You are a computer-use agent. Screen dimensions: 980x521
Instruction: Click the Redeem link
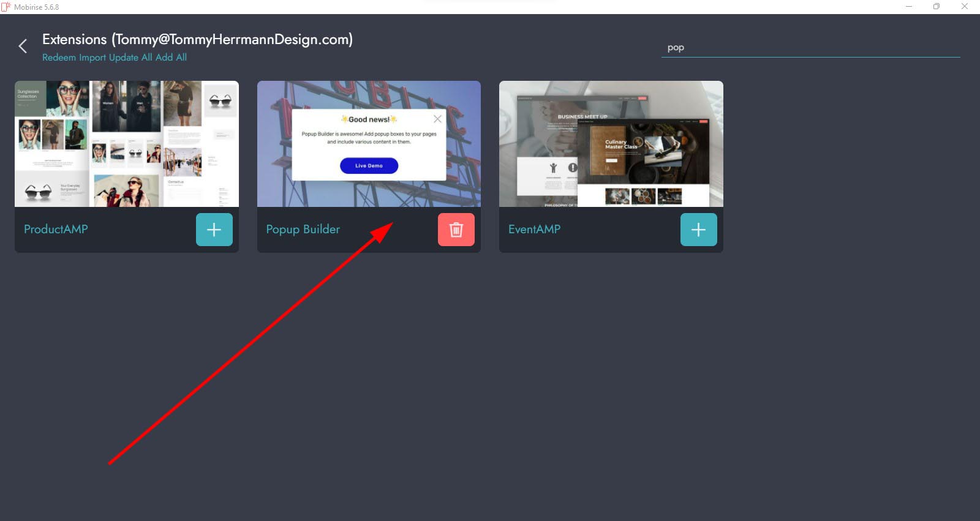click(59, 58)
